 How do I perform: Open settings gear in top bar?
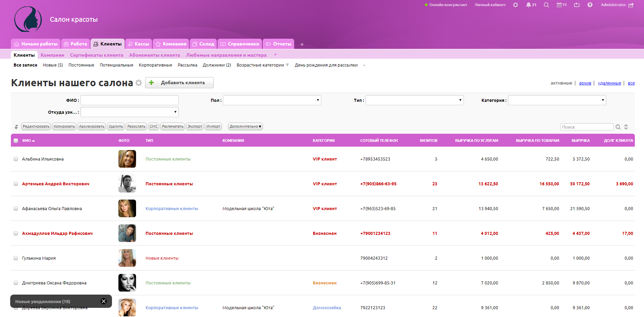click(x=515, y=5)
